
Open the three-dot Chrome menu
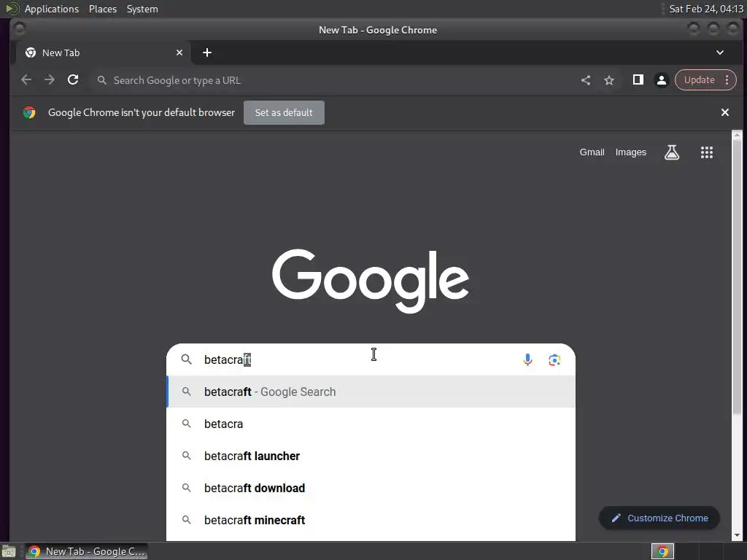tap(727, 80)
